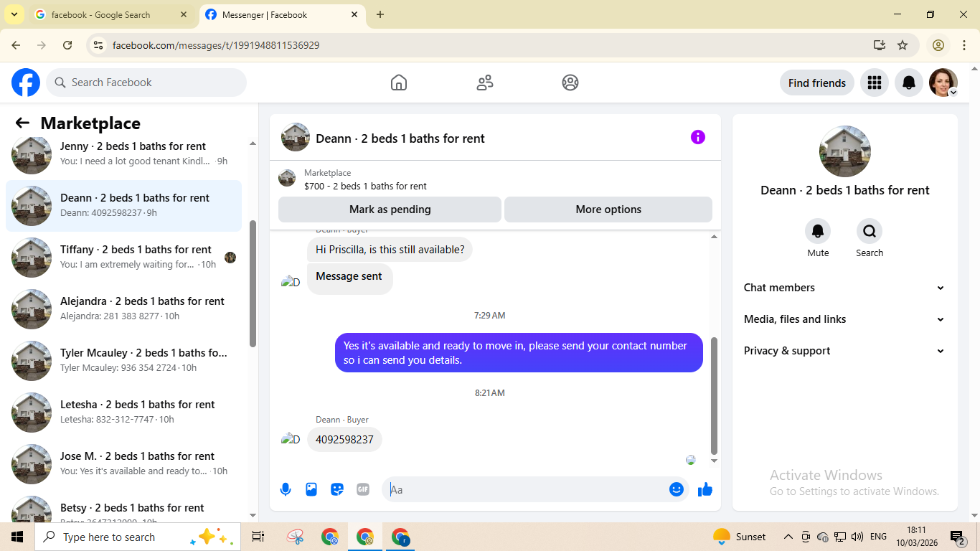This screenshot has width=980, height=551.
Task: Choose a GIF icon
Action: tap(363, 489)
